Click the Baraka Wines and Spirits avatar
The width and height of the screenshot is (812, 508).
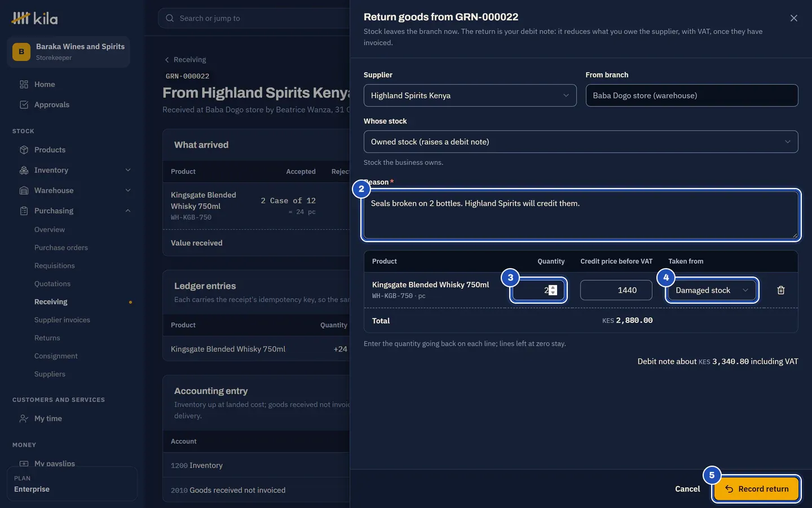(21, 51)
